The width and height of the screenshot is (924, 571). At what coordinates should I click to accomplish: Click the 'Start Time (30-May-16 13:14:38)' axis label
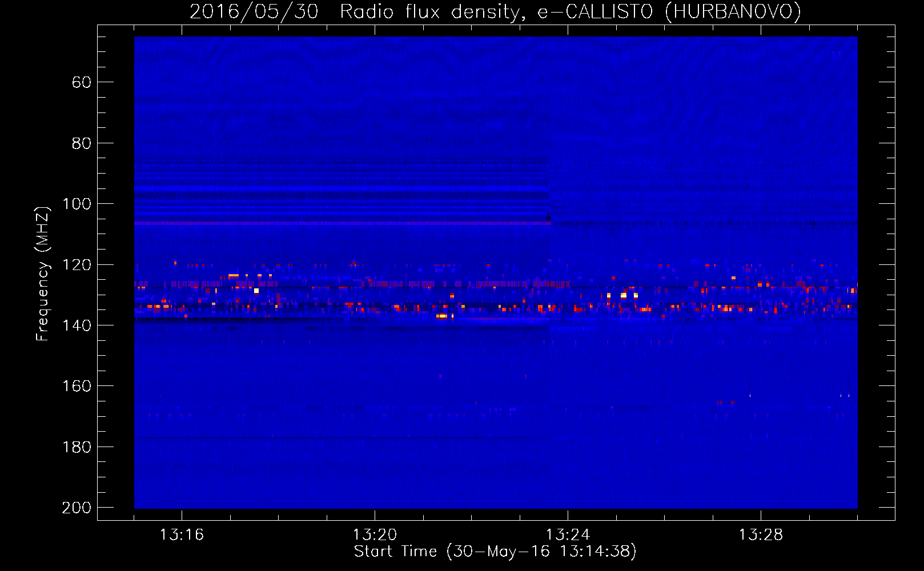coord(495,552)
